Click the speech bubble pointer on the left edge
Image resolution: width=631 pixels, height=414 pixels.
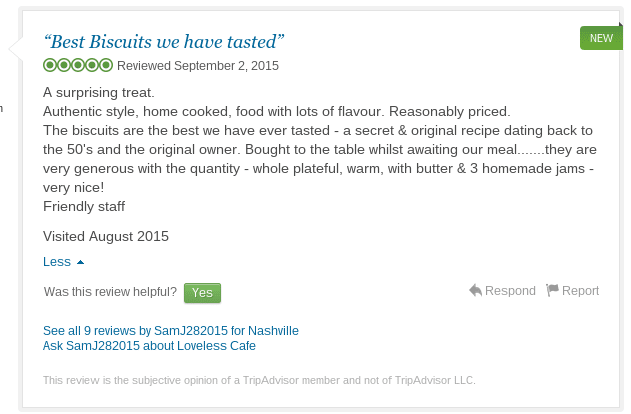(15, 48)
